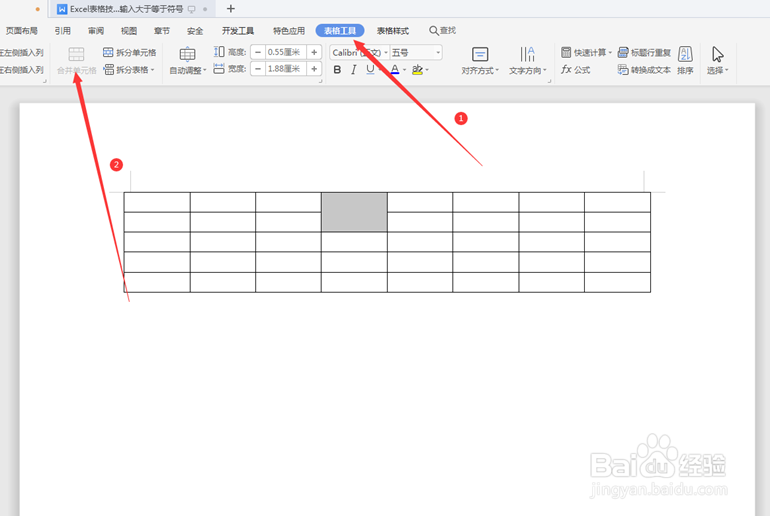The width and height of the screenshot is (770, 516).
Task: Click the column width icon
Action: coord(219,69)
